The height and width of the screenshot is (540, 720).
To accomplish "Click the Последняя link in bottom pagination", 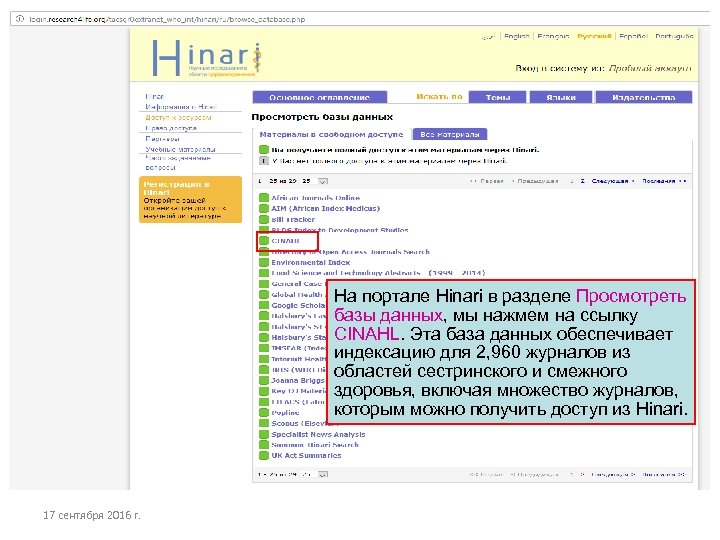I will click(x=664, y=474).
